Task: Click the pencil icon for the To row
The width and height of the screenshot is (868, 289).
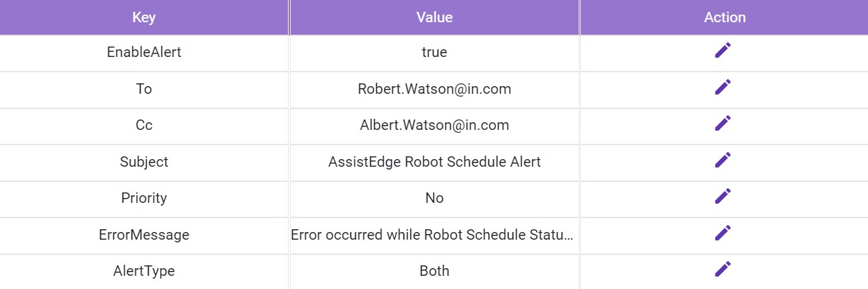Action: [723, 88]
